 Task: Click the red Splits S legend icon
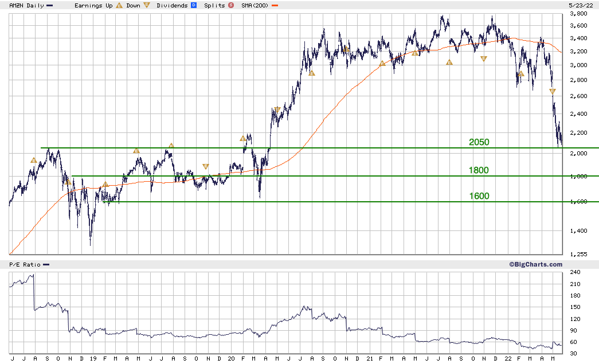231,5
